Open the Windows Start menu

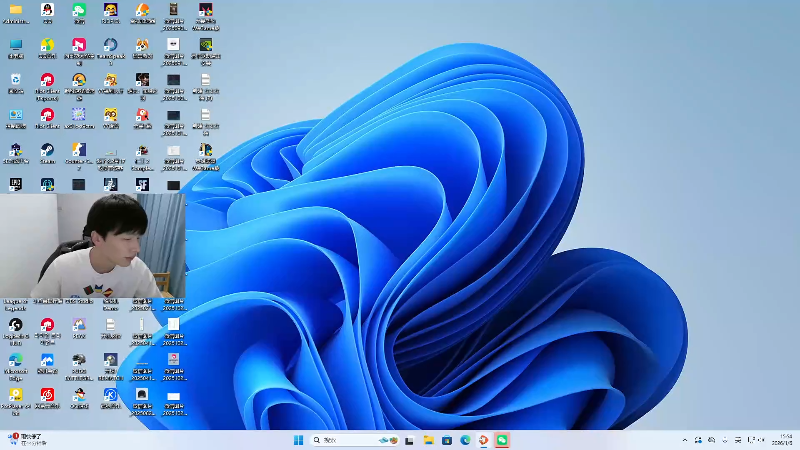point(298,440)
